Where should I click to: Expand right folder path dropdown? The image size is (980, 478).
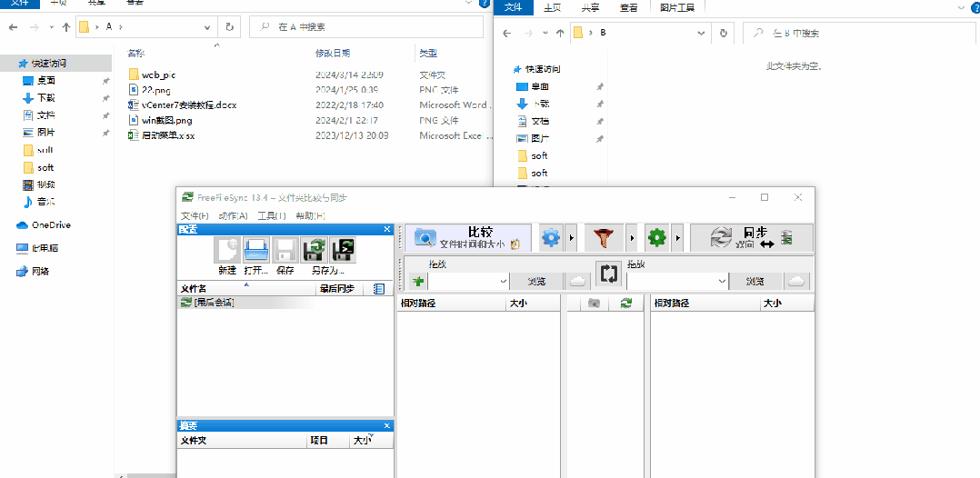[723, 282]
